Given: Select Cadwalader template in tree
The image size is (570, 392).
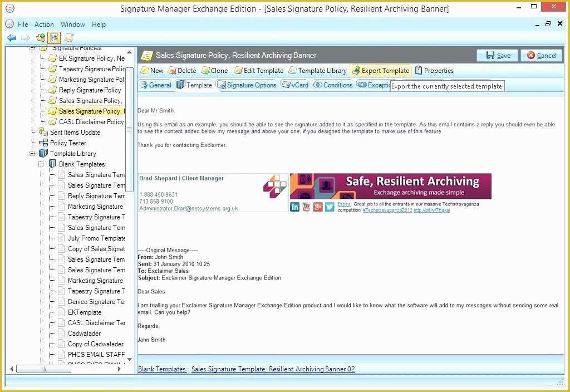Looking at the screenshot, I should [x=80, y=333].
